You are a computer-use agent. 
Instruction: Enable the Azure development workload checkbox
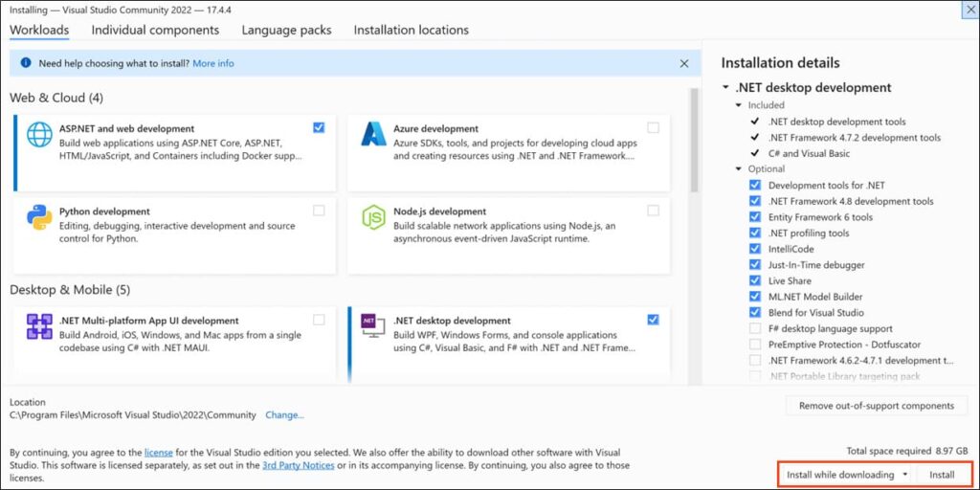[653, 127]
